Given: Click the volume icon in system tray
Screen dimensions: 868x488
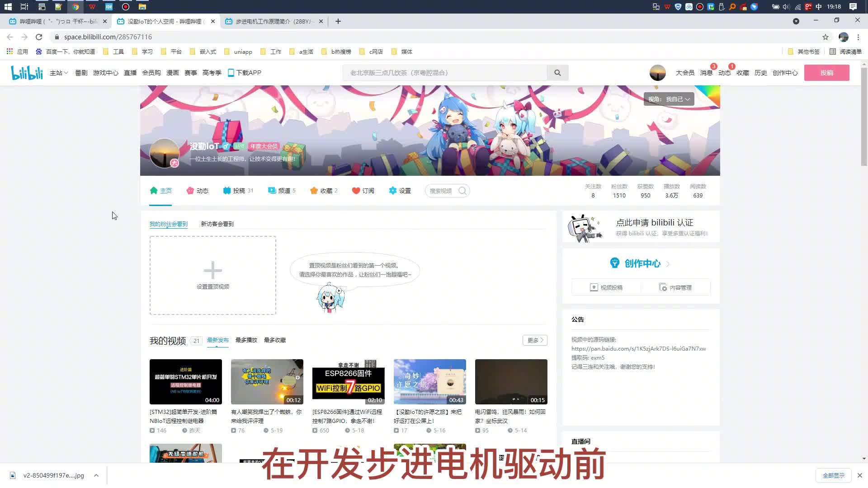Looking at the screenshot, I should (x=786, y=7).
